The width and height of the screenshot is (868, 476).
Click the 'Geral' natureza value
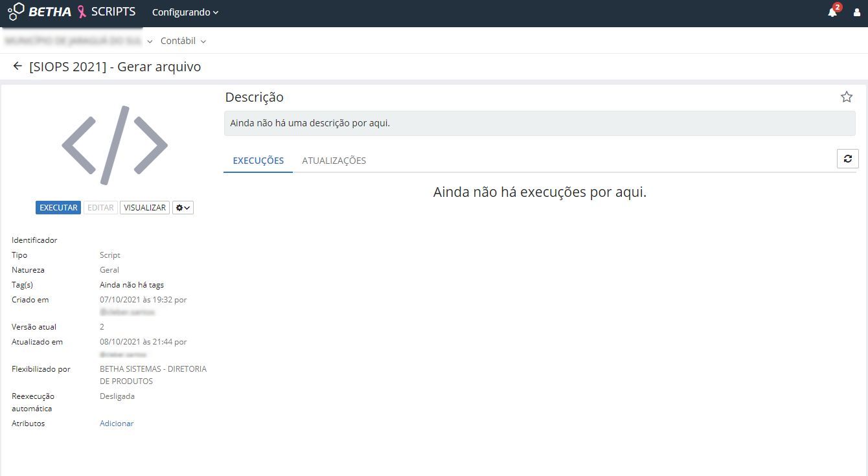pyautogui.click(x=109, y=270)
